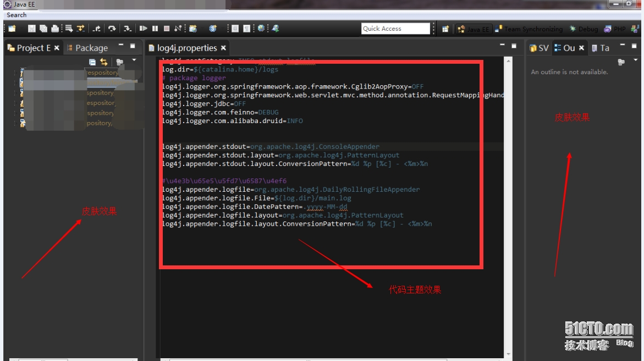Switch to Debug perspective

tap(584, 29)
